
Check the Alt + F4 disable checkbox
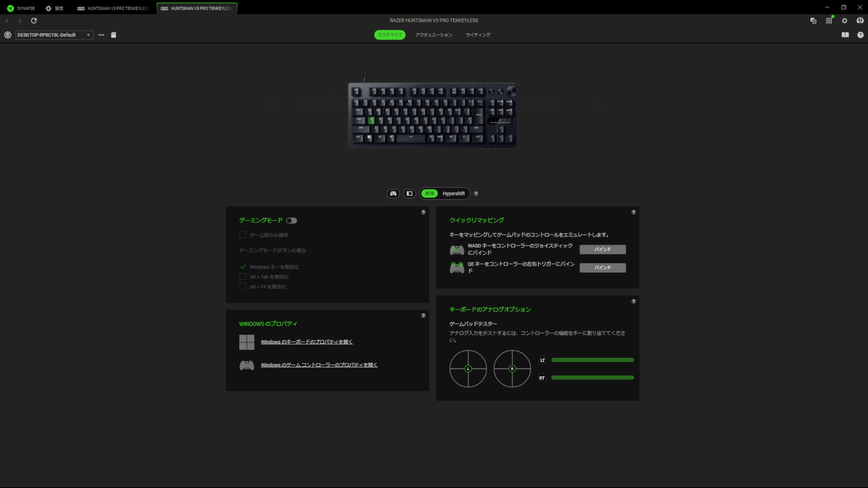pyautogui.click(x=243, y=286)
